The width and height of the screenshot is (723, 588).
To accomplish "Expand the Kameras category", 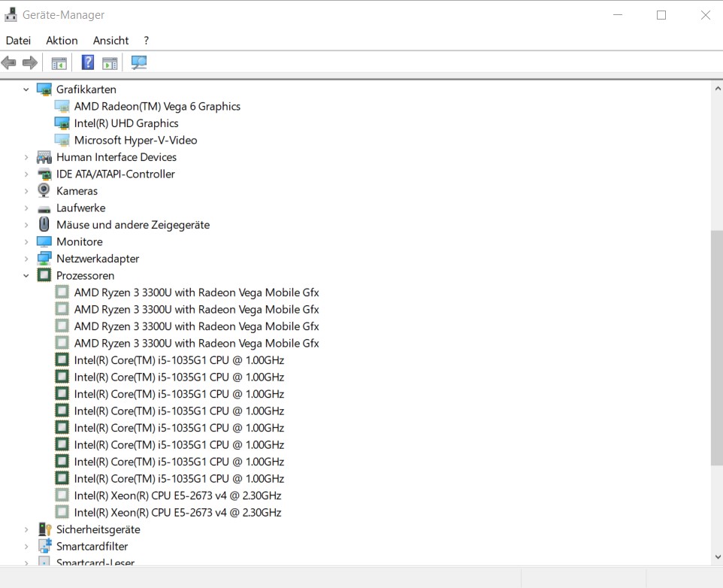I will pos(26,191).
